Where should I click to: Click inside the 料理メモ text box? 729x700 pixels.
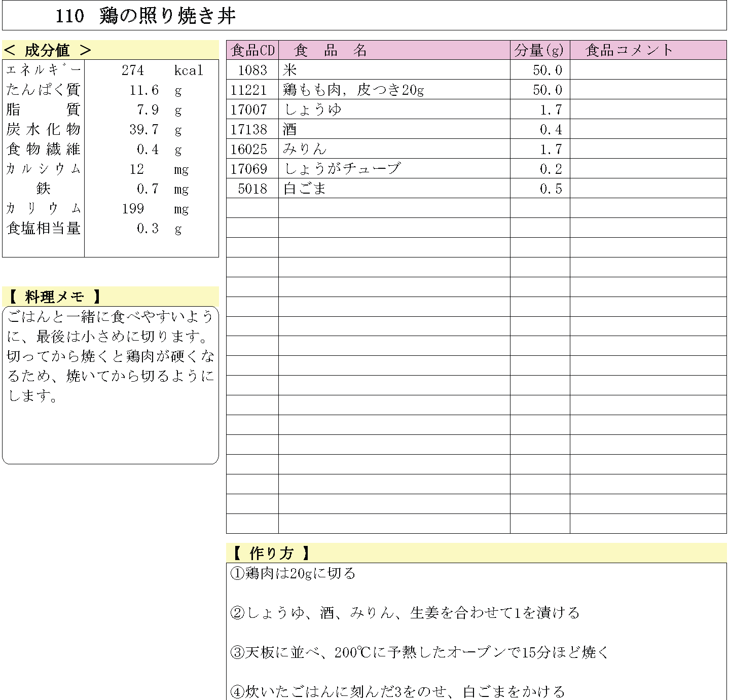click(x=111, y=385)
